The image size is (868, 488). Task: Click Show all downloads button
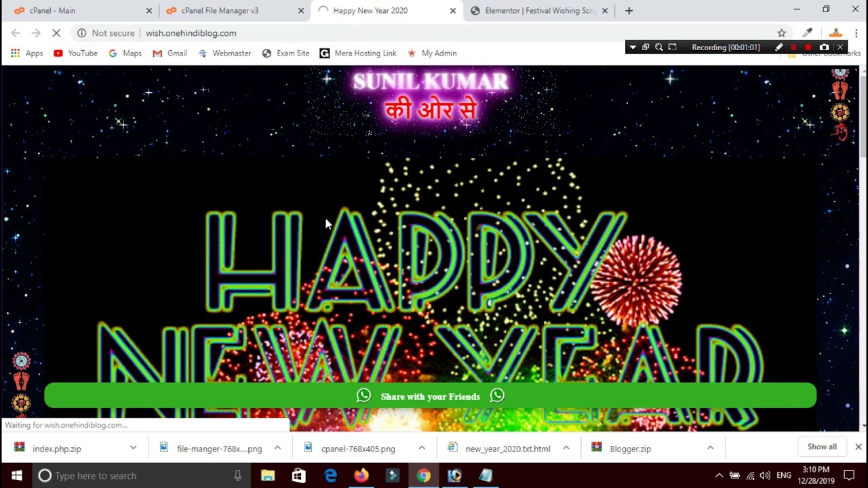(822, 447)
